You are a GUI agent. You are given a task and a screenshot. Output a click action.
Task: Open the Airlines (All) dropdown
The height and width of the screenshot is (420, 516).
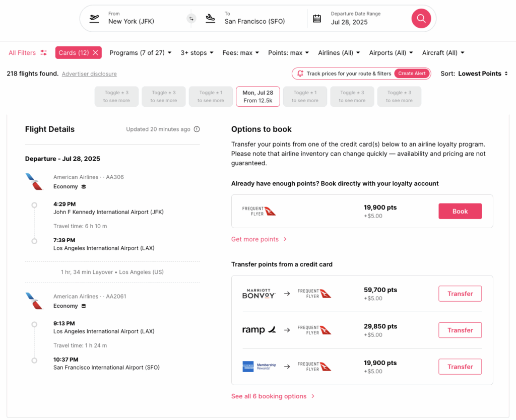pyautogui.click(x=339, y=53)
